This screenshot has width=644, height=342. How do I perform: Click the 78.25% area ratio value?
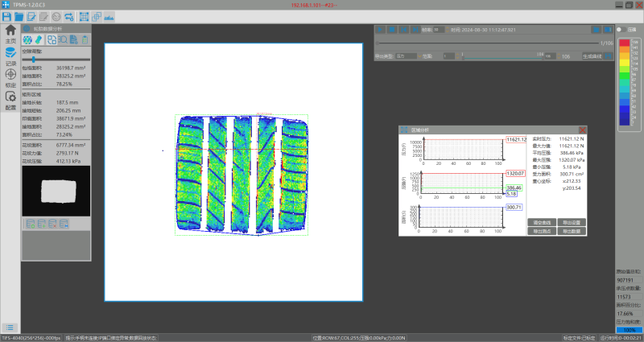click(64, 84)
